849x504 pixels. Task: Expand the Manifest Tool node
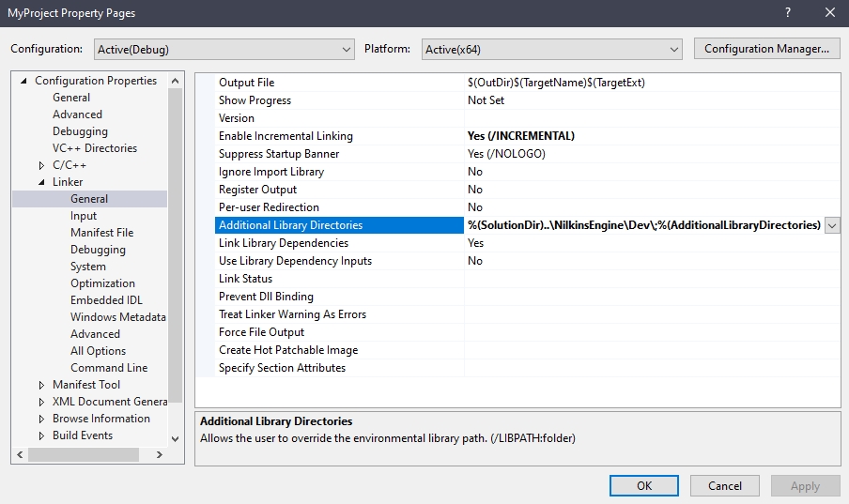pos(41,385)
